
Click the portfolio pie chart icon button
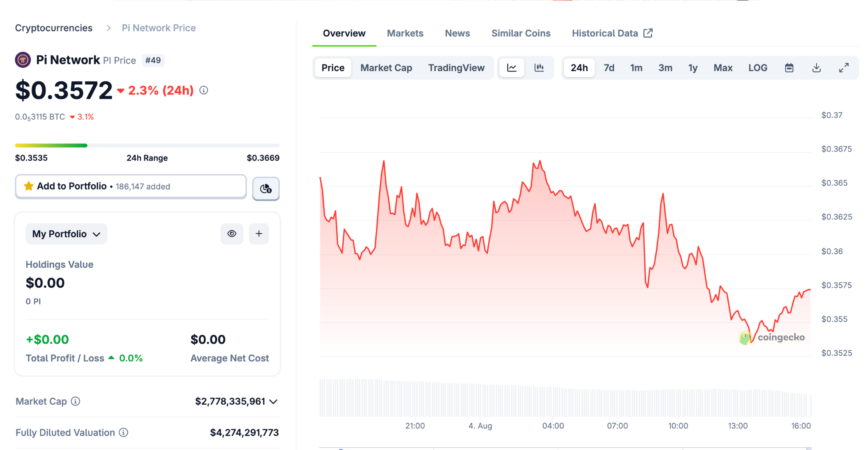coord(266,189)
